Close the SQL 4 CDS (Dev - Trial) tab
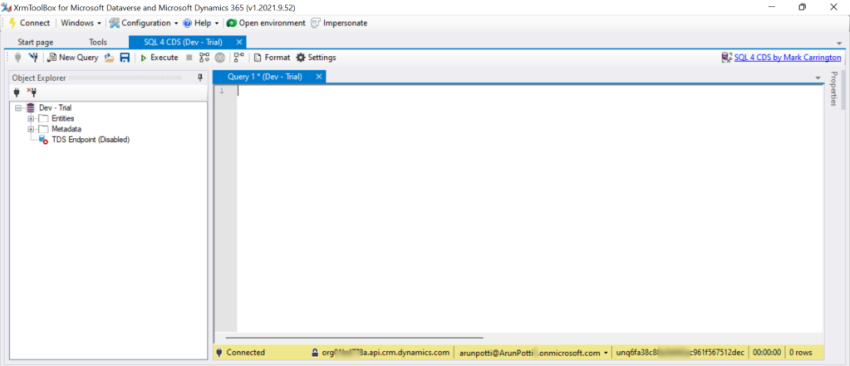 pyautogui.click(x=239, y=42)
